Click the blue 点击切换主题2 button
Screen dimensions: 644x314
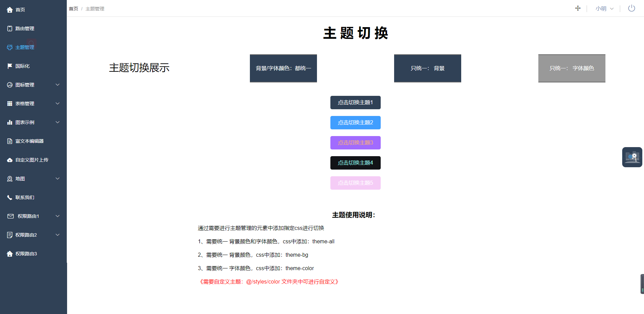[356, 123]
